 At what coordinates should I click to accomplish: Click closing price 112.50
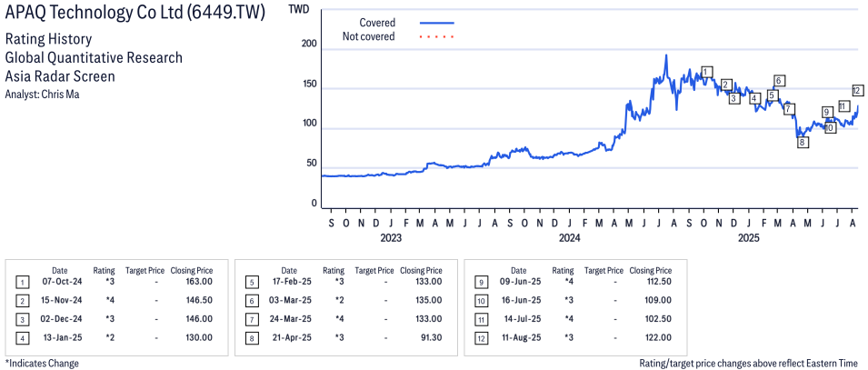[x=659, y=283]
